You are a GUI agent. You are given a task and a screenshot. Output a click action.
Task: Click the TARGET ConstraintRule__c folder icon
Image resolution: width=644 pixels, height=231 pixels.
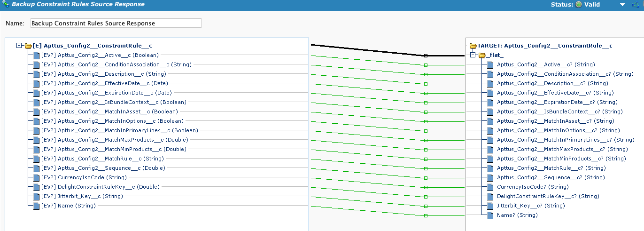pyautogui.click(x=473, y=46)
